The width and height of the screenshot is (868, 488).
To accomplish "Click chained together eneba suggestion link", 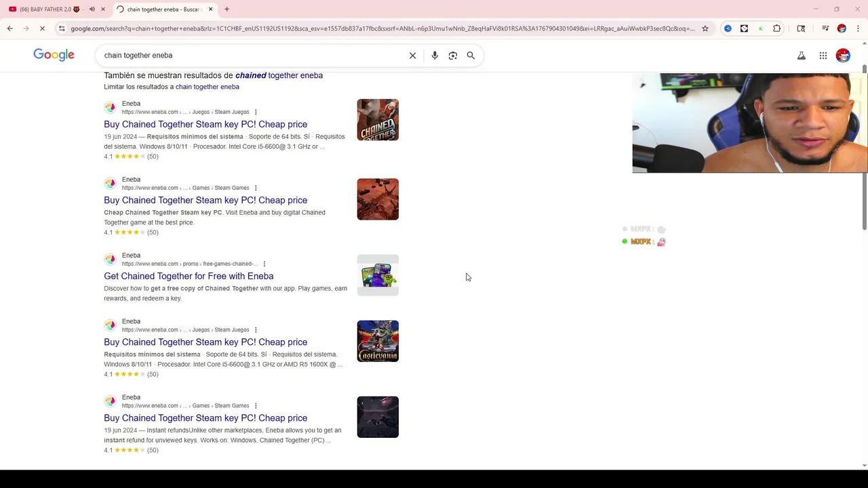I will pos(279,75).
